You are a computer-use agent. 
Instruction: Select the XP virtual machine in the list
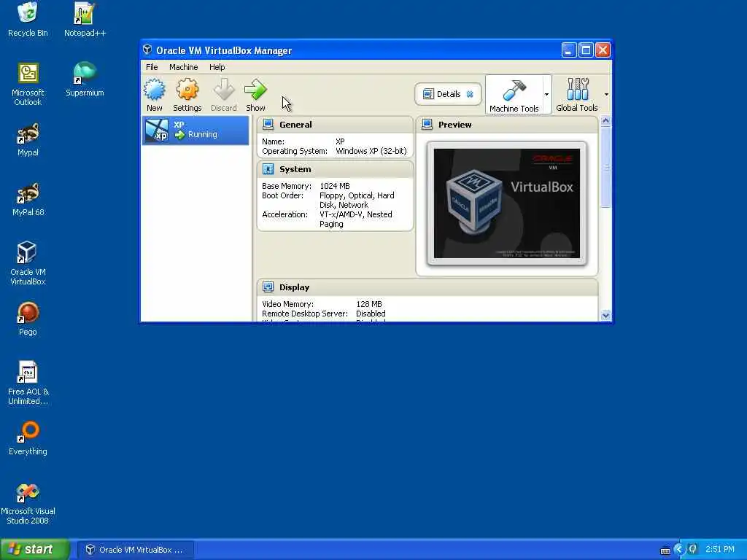pos(196,130)
